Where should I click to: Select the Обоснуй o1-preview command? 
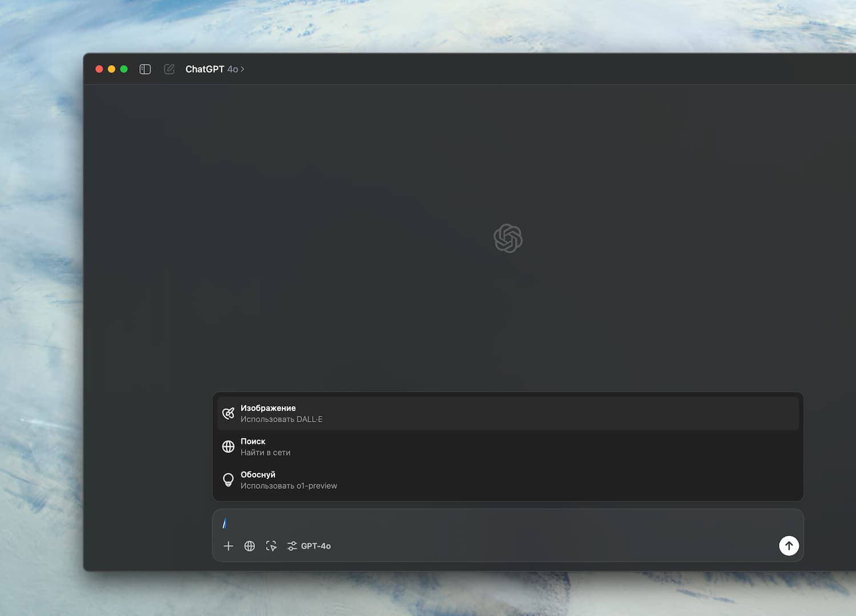pyautogui.click(x=508, y=480)
